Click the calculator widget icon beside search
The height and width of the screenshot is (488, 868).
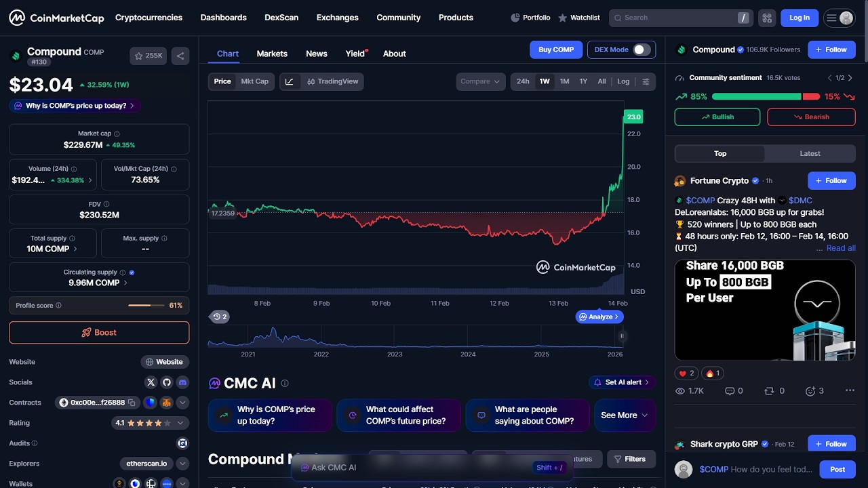pos(767,18)
